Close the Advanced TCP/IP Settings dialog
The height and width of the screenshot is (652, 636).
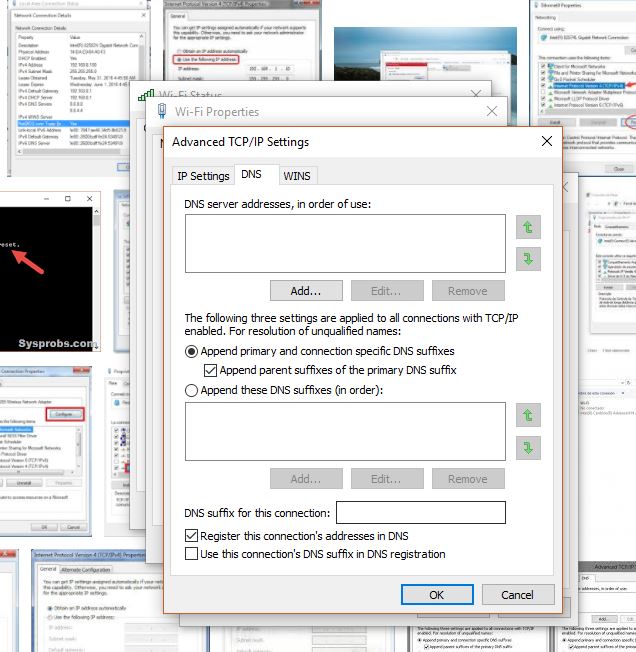click(x=547, y=141)
